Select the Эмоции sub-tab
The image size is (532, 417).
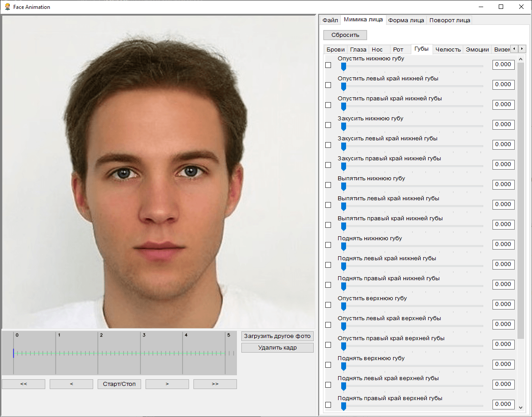477,49
